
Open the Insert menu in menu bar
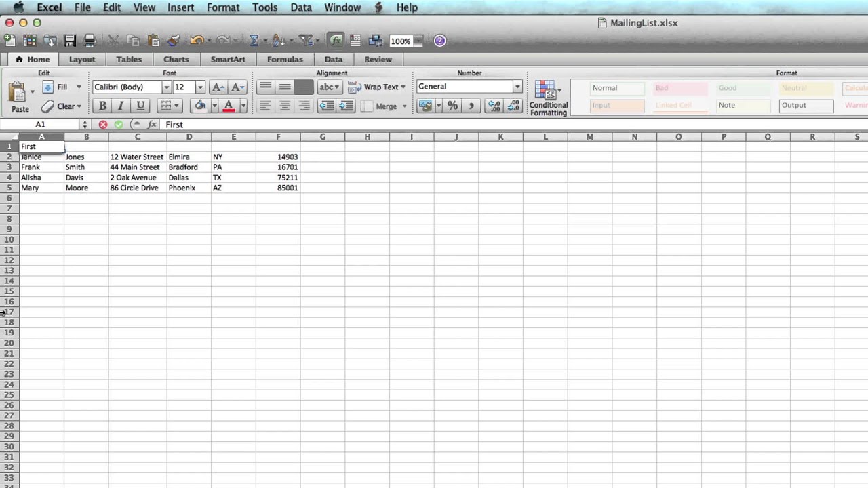click(x=180, y=7)
